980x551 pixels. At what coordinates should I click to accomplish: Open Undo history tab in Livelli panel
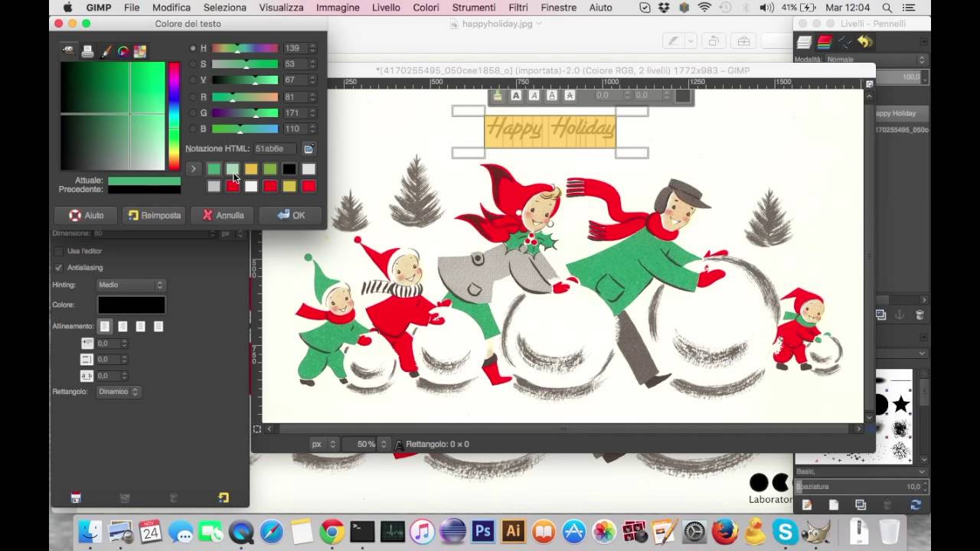865,42
